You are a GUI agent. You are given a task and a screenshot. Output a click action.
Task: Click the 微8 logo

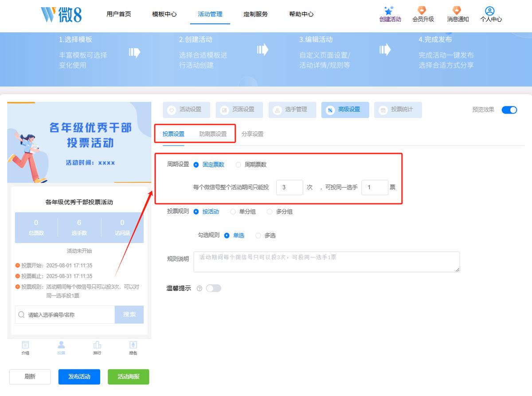pyautogui.click(x=61, y=14)
